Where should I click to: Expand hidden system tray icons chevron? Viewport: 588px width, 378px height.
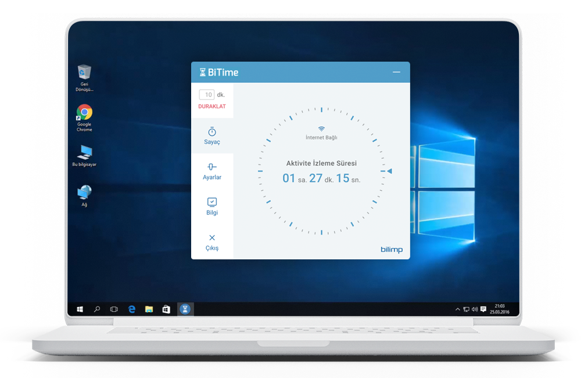pyautogui.click(x=457, y=309)
